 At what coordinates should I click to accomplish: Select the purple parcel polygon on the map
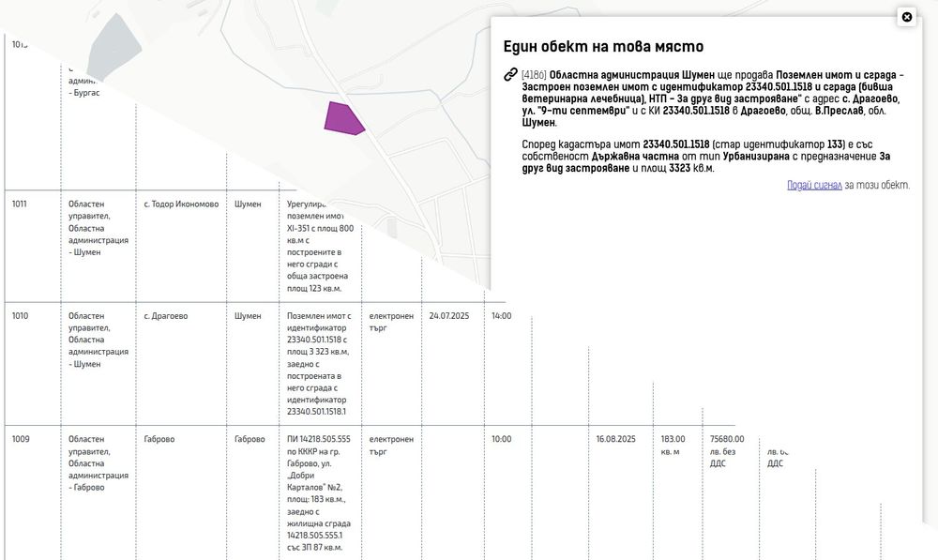coord(343,118)
